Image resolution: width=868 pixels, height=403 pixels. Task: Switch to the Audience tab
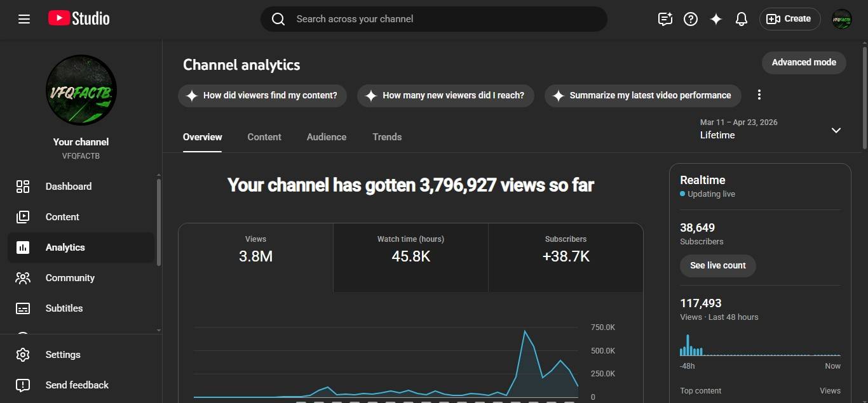click(327, 137)
